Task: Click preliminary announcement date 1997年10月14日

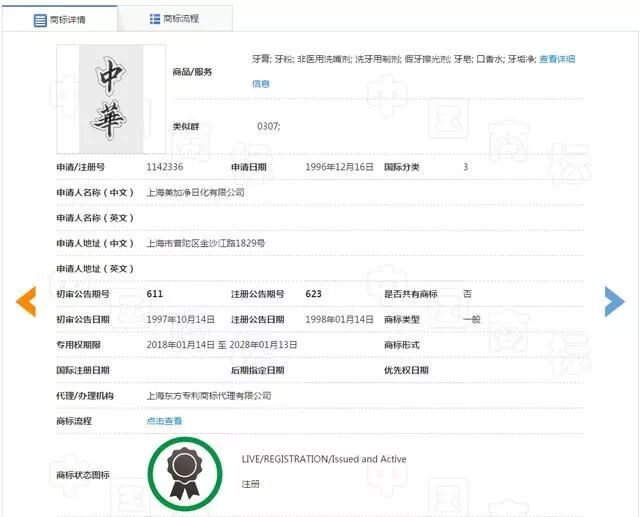Action: [x=180, y=319]
